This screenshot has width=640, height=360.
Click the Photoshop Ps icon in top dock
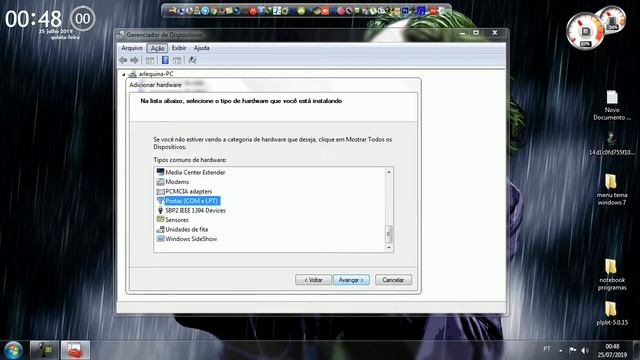coord(405,11)
